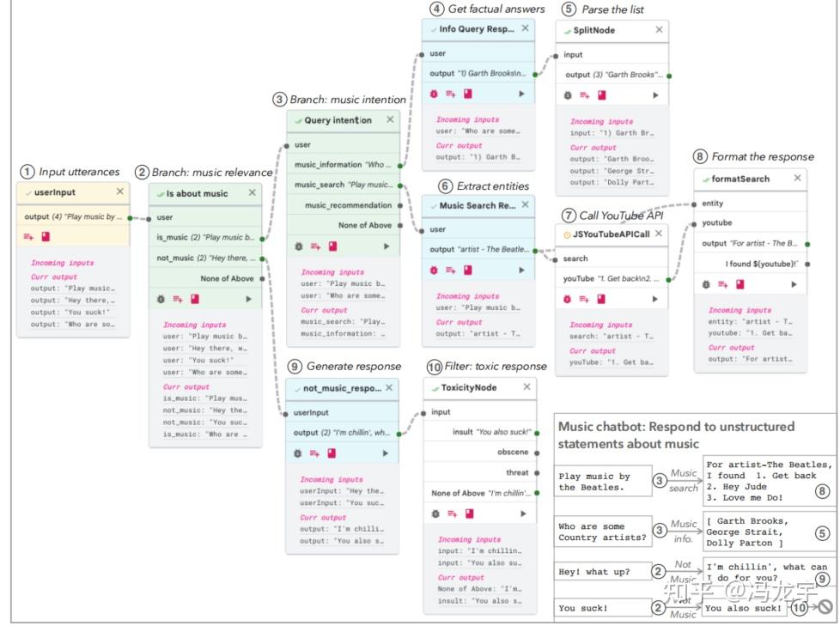Click the debug bug icon in SplitNode
Image resolution: width=840 pixels, height=626 pixels.
[568, 95]
